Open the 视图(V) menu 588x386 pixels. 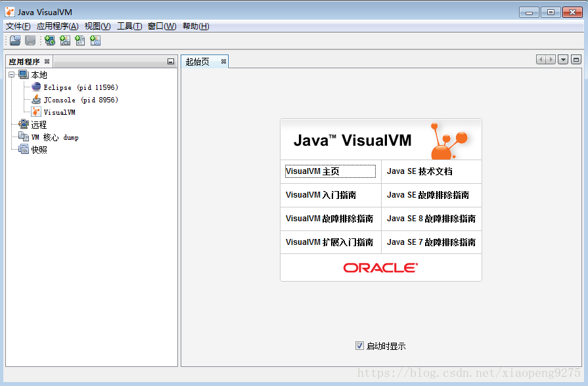(97, 26)
